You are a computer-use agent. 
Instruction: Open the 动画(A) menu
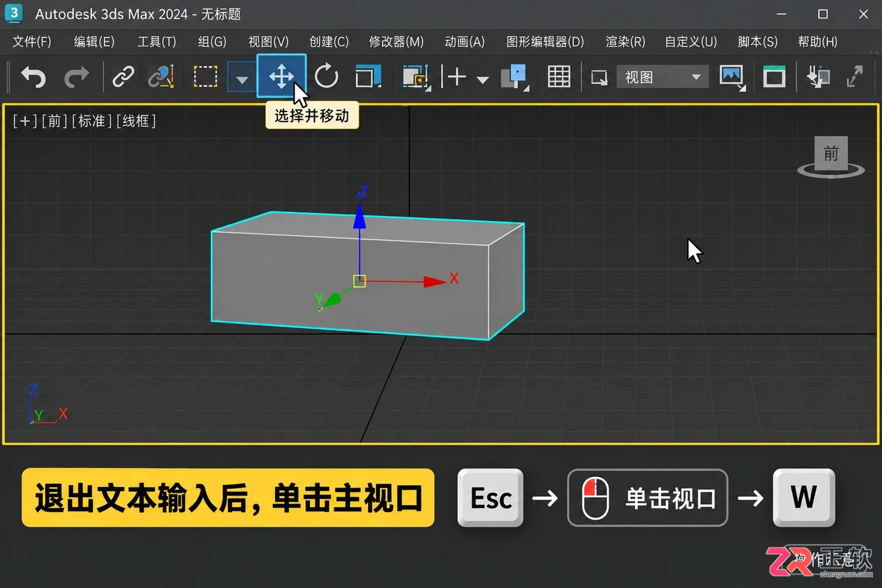click(x=465, y=42)
